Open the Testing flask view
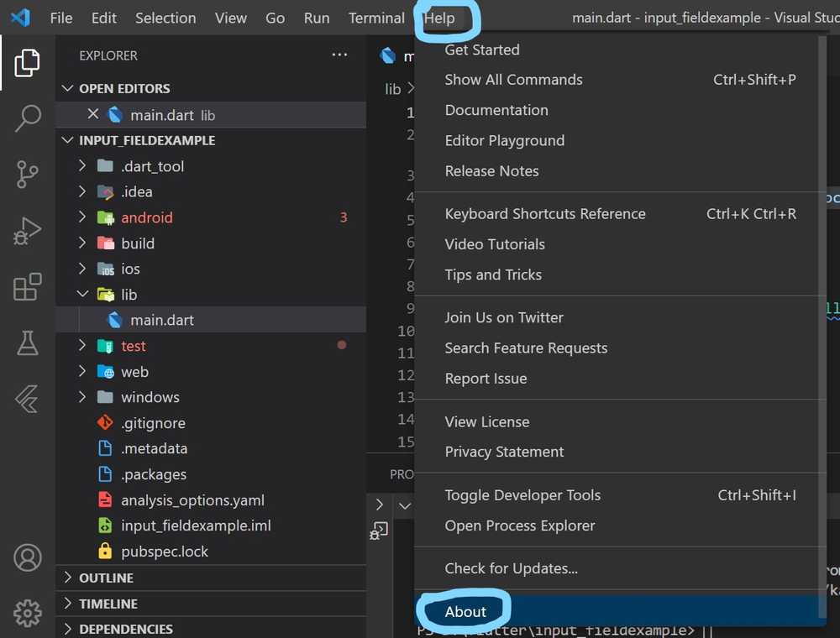840x638 pixels. (x=27, y=343)
